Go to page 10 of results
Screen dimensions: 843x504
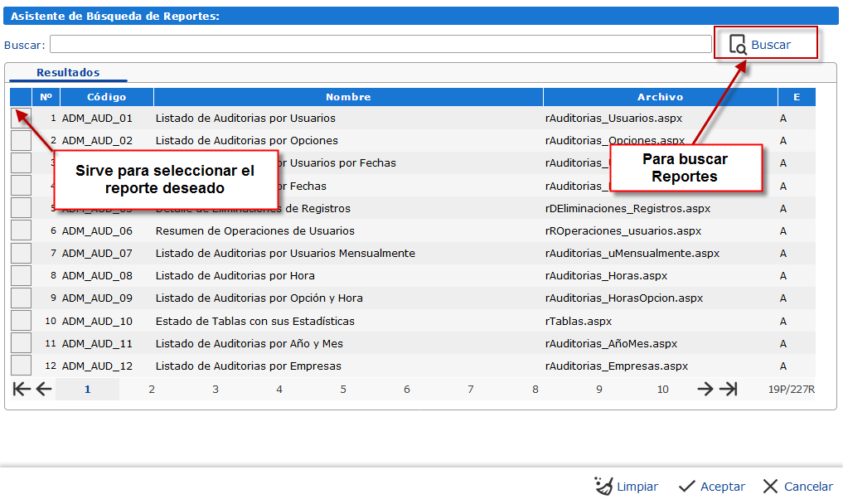pyautogui.click(x=662, y=388)
